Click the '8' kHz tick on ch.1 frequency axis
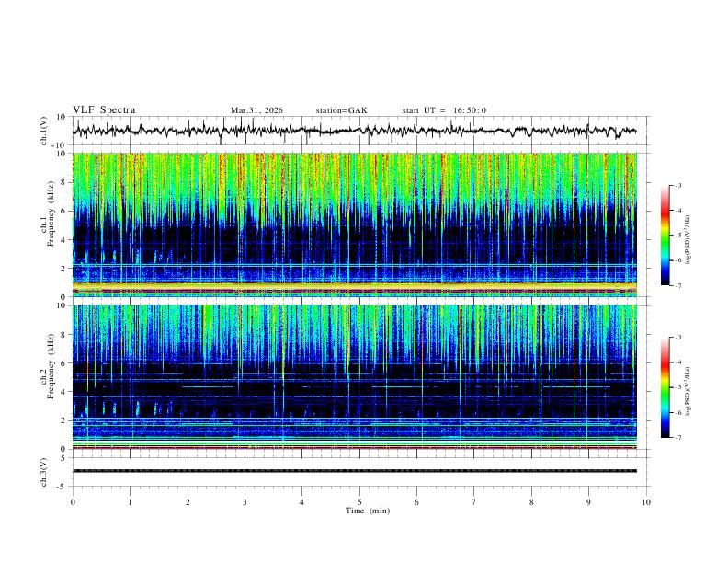This screenshot has height=563, width=728. point(63,182)
